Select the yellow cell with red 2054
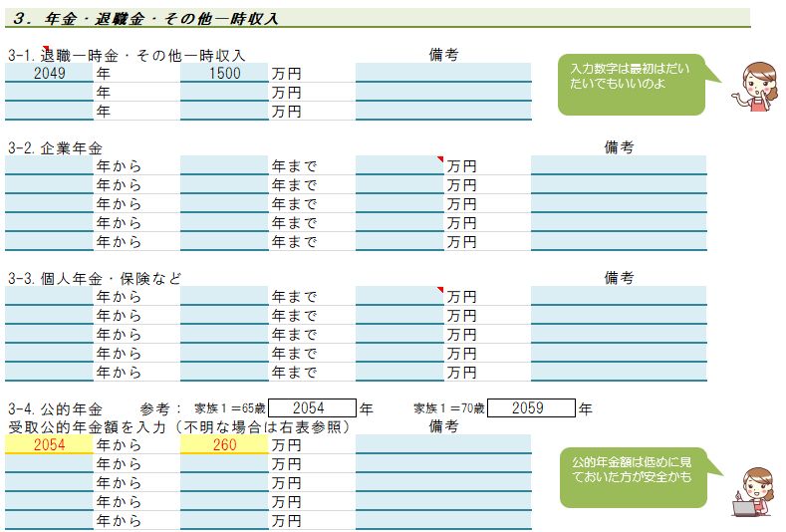Viewport: 786px width, 532px height. point(49,445)
